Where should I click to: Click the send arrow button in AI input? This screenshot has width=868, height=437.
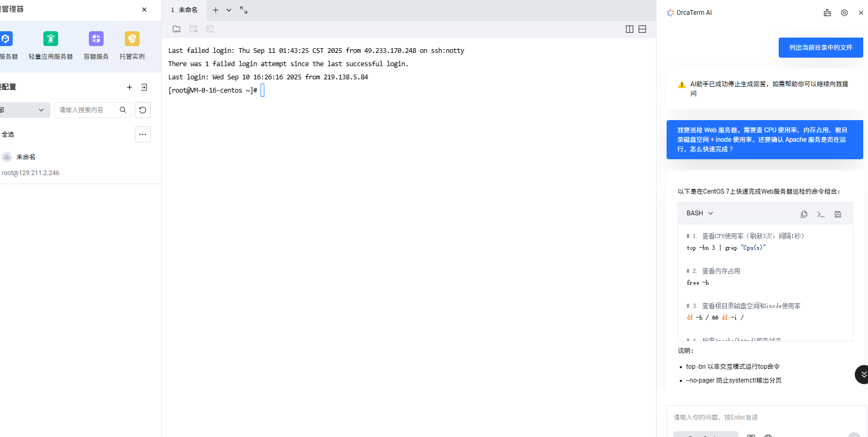tap(854, 435)
